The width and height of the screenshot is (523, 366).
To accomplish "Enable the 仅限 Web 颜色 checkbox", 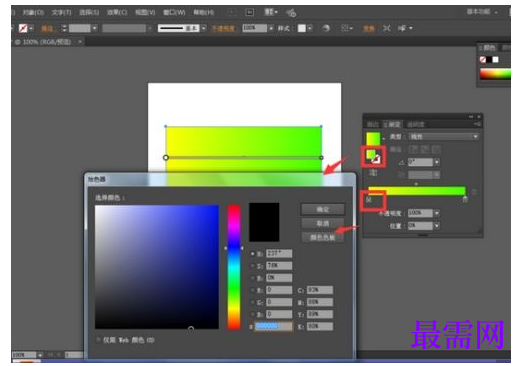I will point(98,340).
